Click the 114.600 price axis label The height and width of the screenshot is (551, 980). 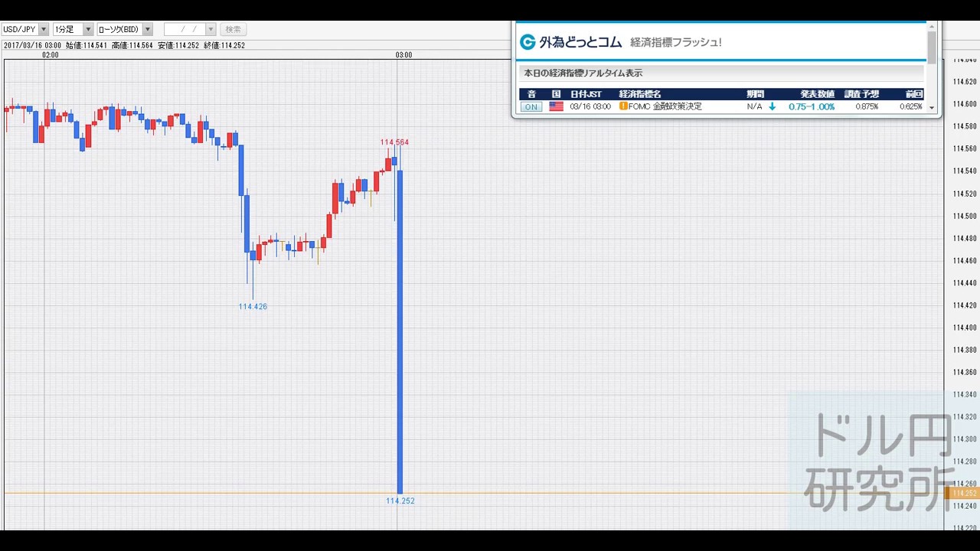coord(965,104)
